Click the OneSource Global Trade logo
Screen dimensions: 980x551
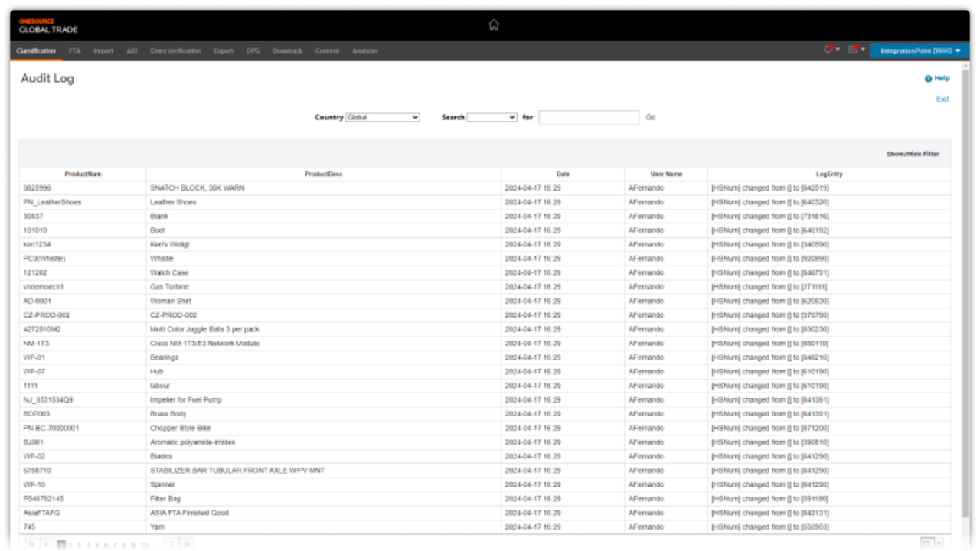pos(48,26)
